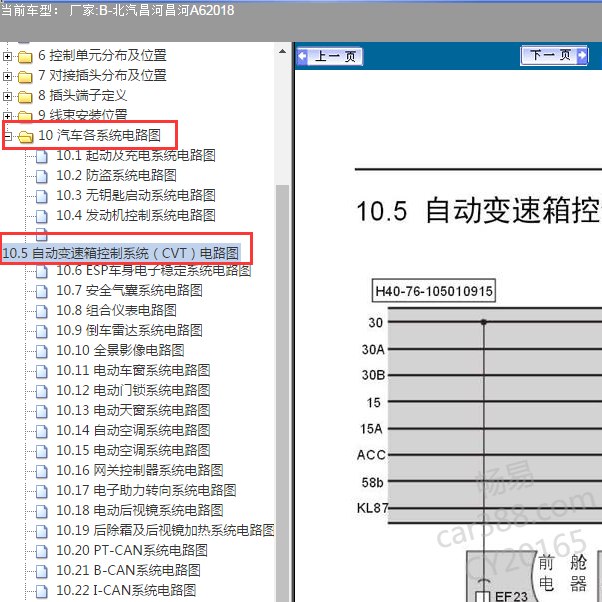The height and width of the screenshot is (602, 602).
Task: Click document icon beside 10.6 ESP车身电子稳定系统电路图
Action: 41,271
